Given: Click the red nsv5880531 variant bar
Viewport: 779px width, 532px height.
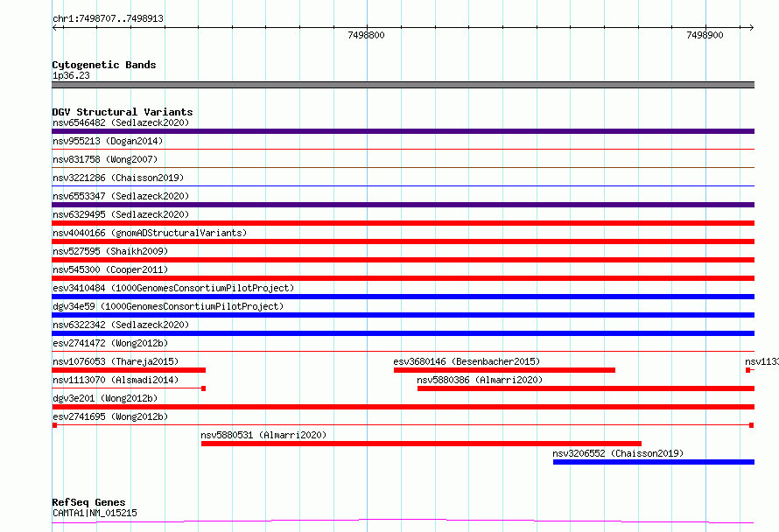Looking at the screenshot, I should click(421, 444).
